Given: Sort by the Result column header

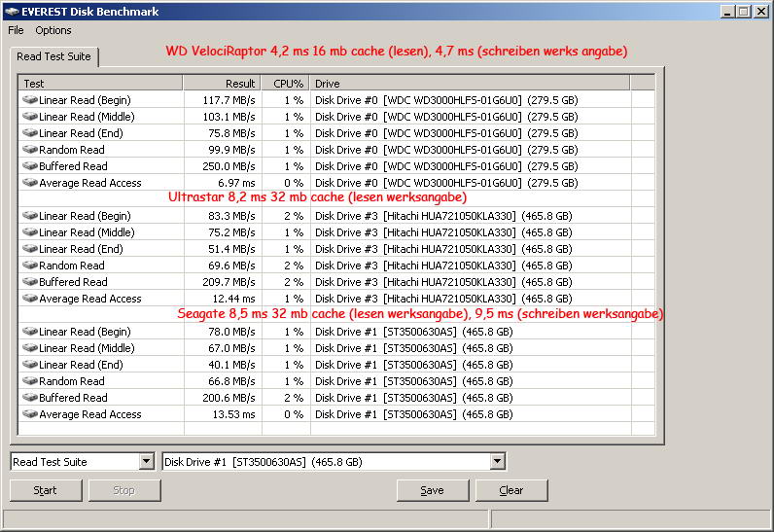Looking at the screenshot, I should point(222,83).
